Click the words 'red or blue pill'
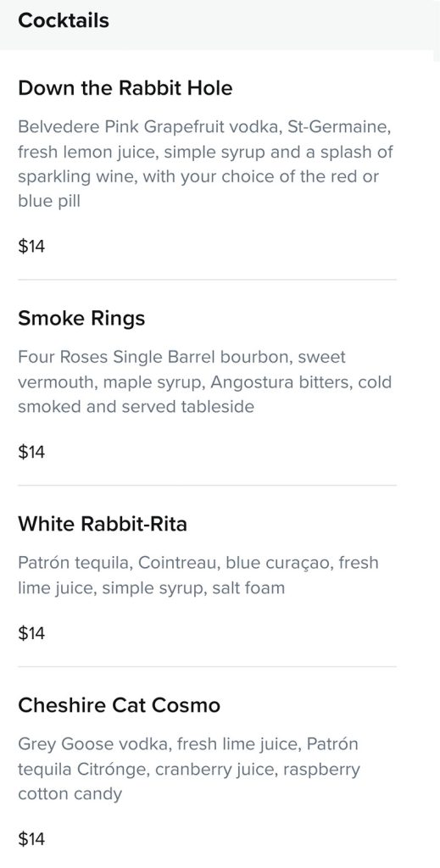This screenshot has height=868, width=440. pos(198,189)
